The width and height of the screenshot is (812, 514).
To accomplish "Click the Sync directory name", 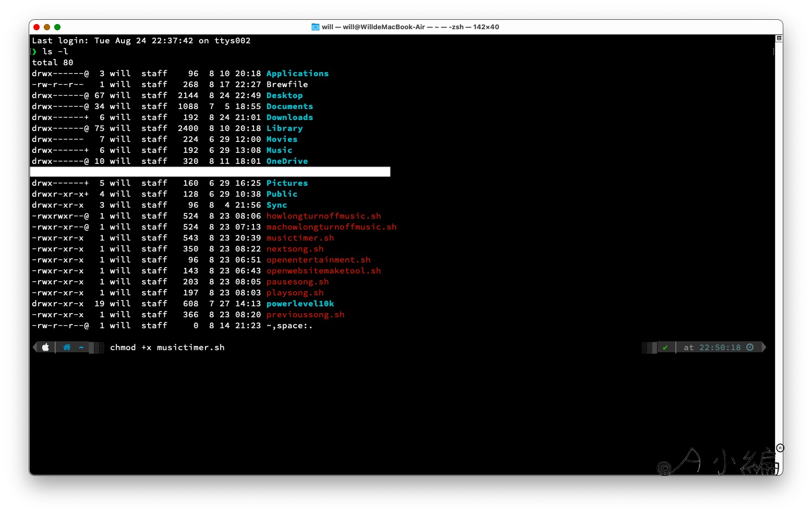I will (276, 205).
